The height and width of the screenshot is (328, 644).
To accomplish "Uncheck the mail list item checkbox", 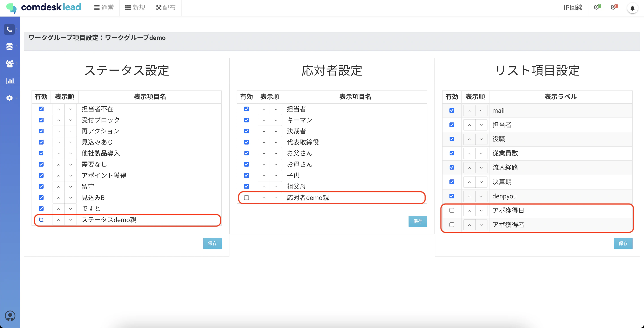I will [452, 110].
